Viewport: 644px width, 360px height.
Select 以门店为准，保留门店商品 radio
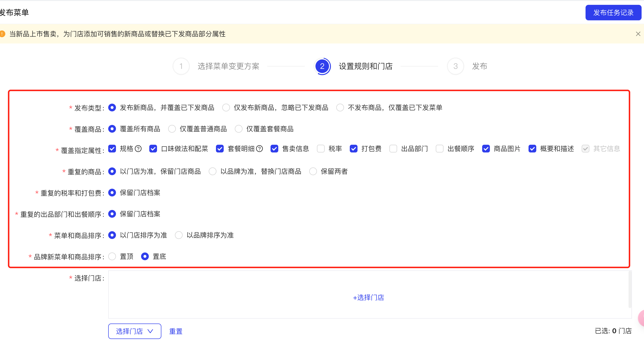pos(112,171)
